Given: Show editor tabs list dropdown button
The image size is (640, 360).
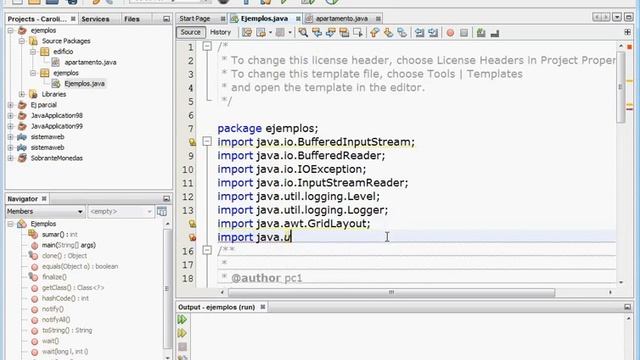Looking at the screenshot, I should click(617, 17).
